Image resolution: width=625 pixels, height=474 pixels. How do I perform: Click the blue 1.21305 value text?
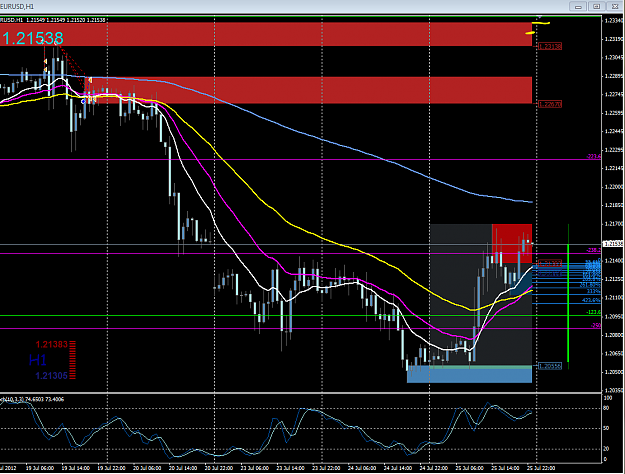tap(51, 376)
